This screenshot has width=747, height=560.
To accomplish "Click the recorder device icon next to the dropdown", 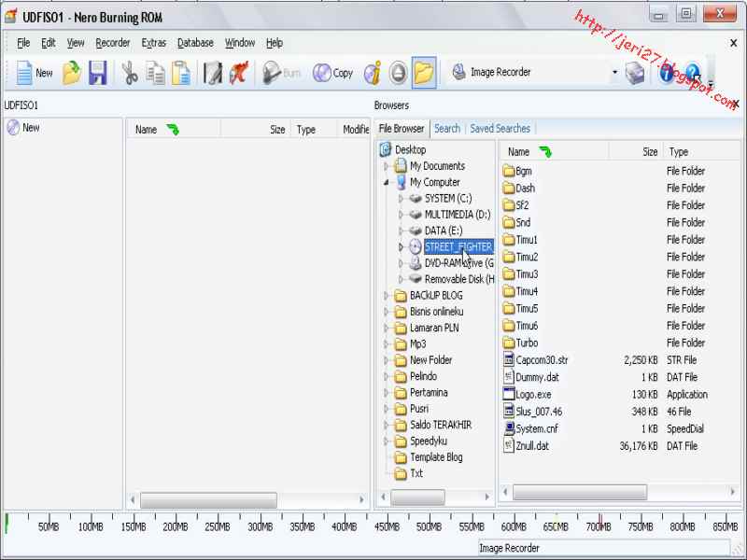I will [x=635, y=73].
